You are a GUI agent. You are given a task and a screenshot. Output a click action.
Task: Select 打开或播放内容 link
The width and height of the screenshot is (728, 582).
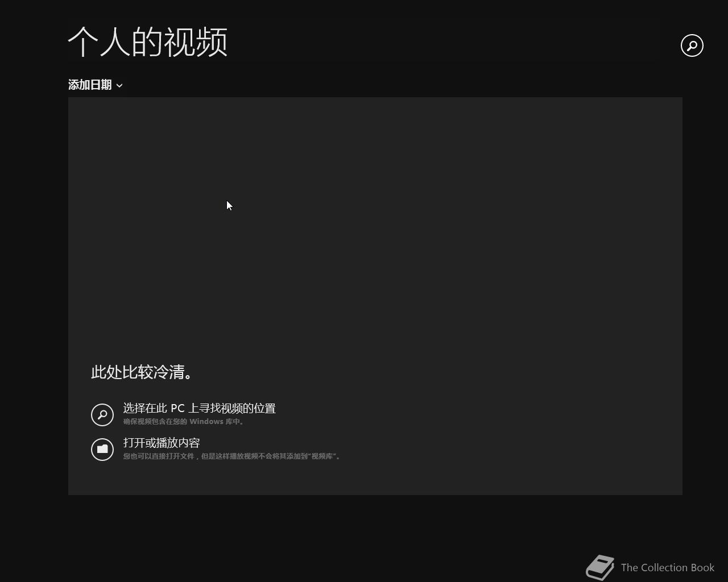coord(162,443)
